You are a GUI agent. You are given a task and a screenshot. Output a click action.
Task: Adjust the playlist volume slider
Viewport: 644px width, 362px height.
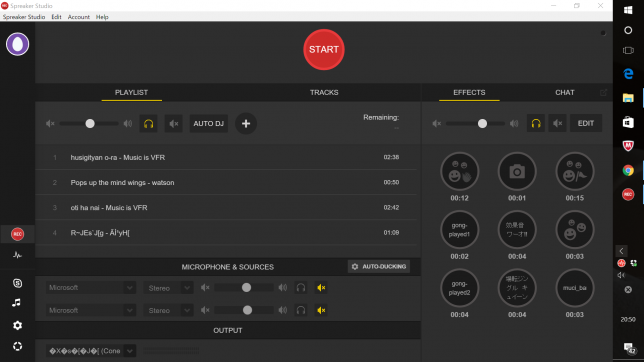89,123
